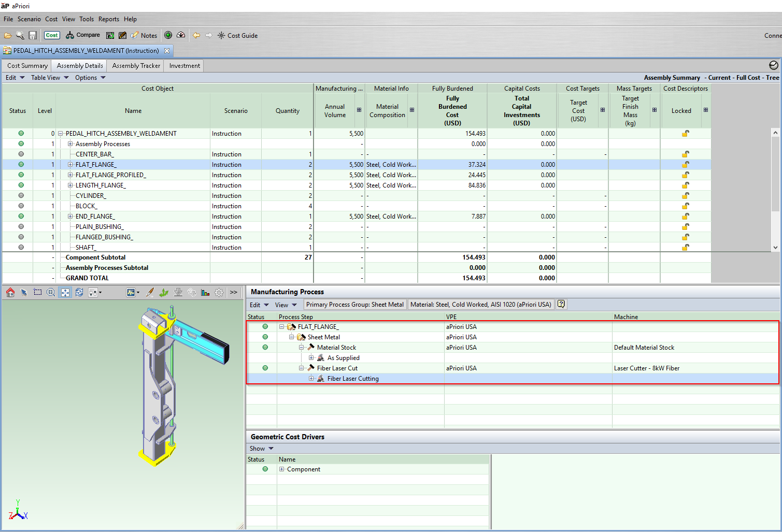Click the Cost Guide button

(237, 35)
